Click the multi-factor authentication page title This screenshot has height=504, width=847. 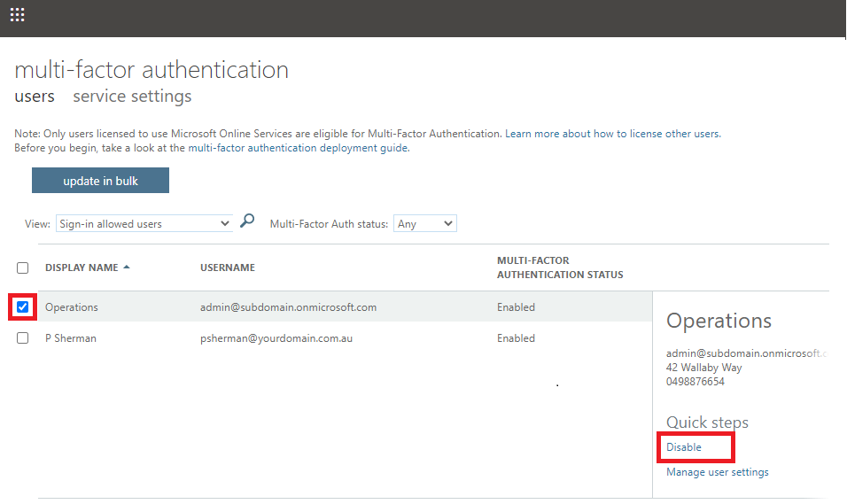click(x=152, y=70)
